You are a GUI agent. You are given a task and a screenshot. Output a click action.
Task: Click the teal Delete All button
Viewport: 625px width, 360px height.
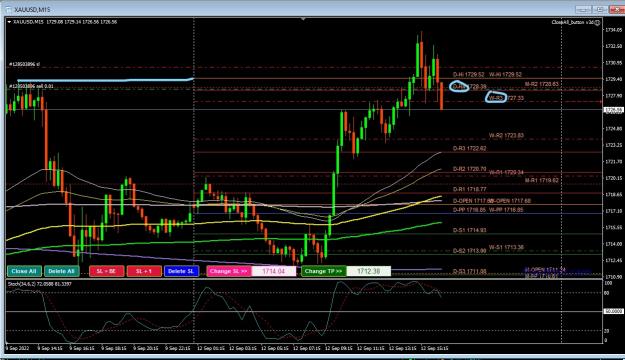tap(61, 271)
